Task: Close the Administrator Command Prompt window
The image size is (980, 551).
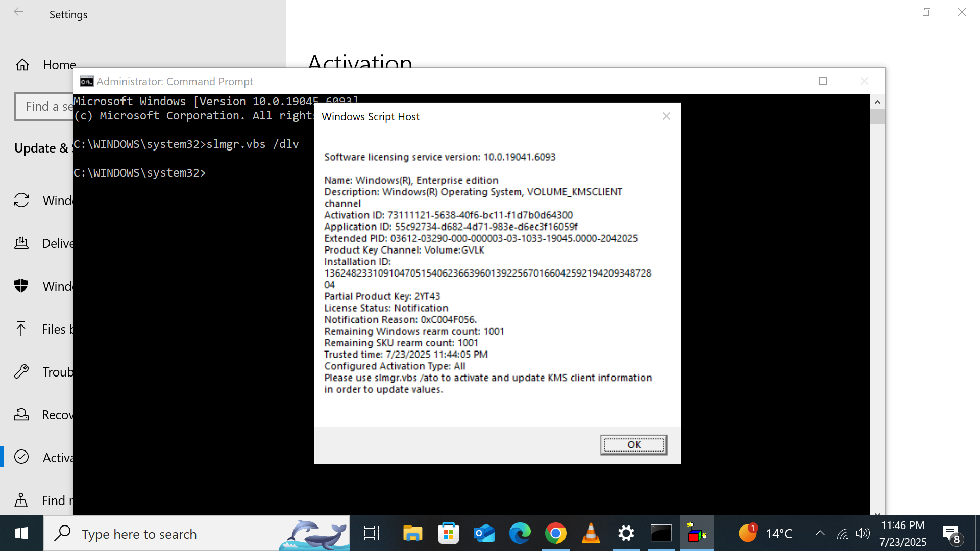Action: [x=864, y=81]
